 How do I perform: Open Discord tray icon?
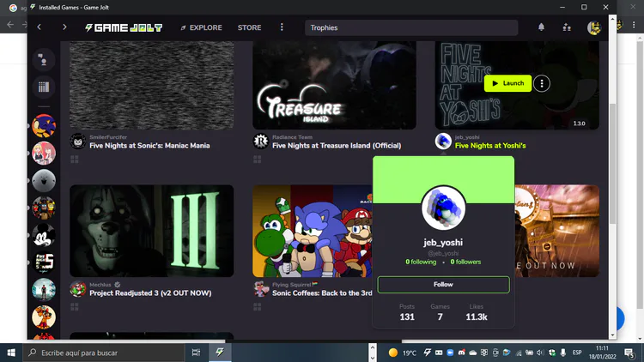pyautogui.click(x=461, y=353)
